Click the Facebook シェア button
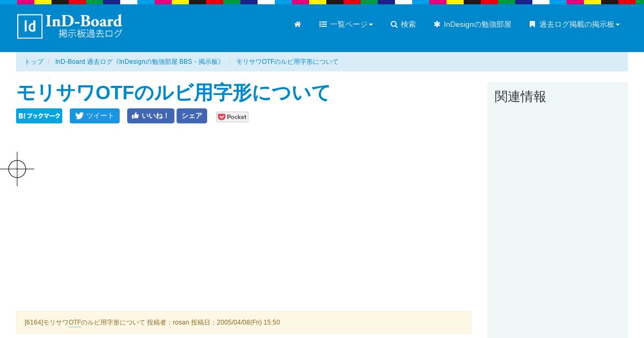This screenshot has height=338, width=644. point(192,116)
